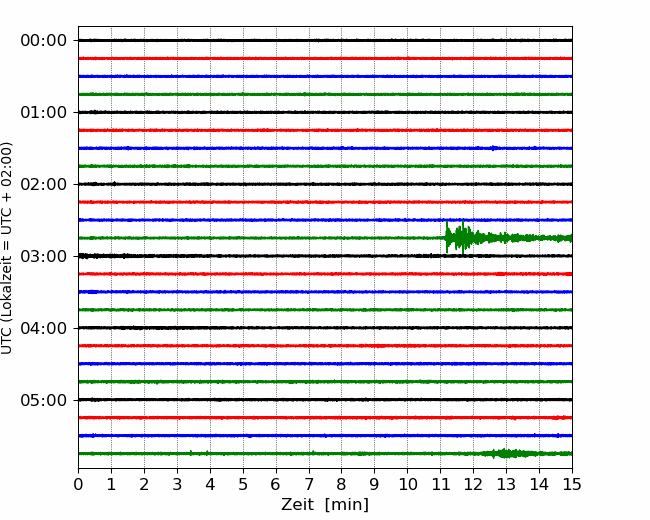Click the x-axis tick label 13
The image size is (650, 520).
tap(506, 484)
